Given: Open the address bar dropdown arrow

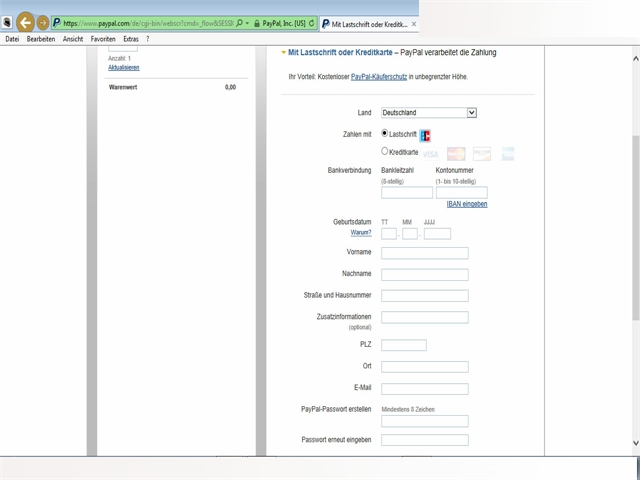Looking at the screenshot, I should click(x=247, y=23).
